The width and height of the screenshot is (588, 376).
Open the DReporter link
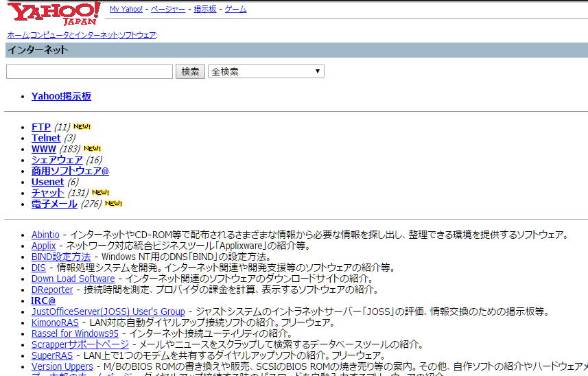(52, 290)
